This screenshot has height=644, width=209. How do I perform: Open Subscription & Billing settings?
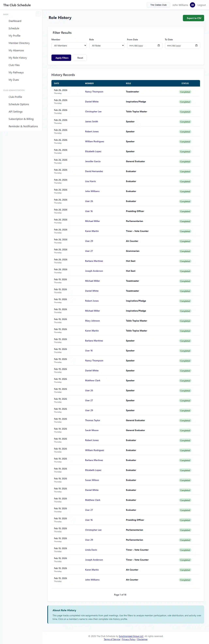coord(21,119)
